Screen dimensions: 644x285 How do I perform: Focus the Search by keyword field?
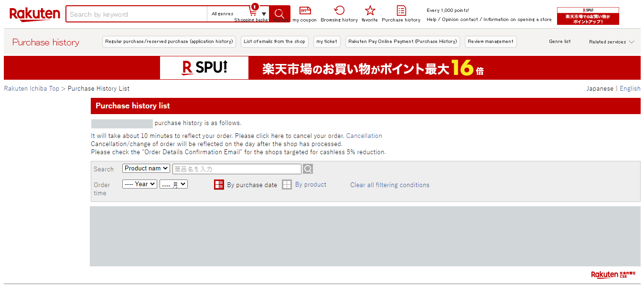tap(137, 14)
